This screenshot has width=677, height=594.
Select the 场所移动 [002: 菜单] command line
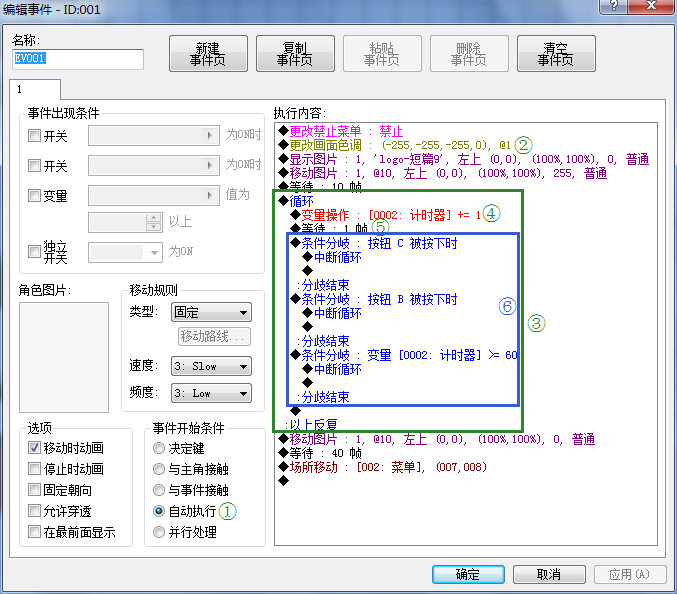point(375,467)
